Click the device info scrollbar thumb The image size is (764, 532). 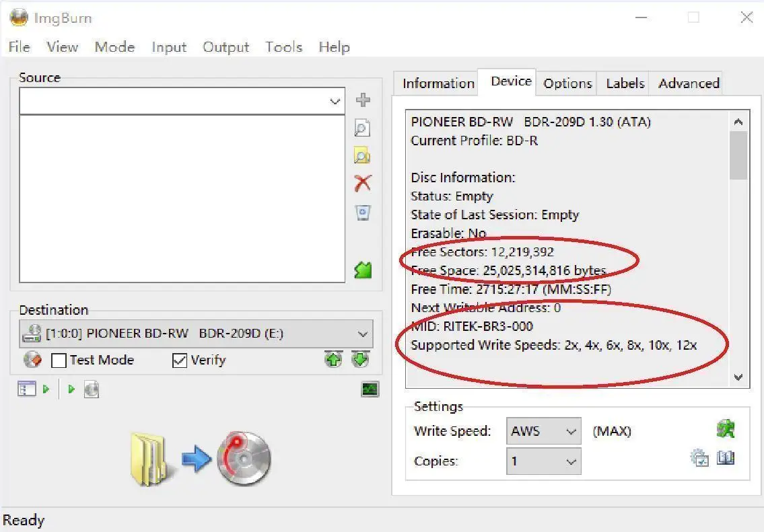738,155
